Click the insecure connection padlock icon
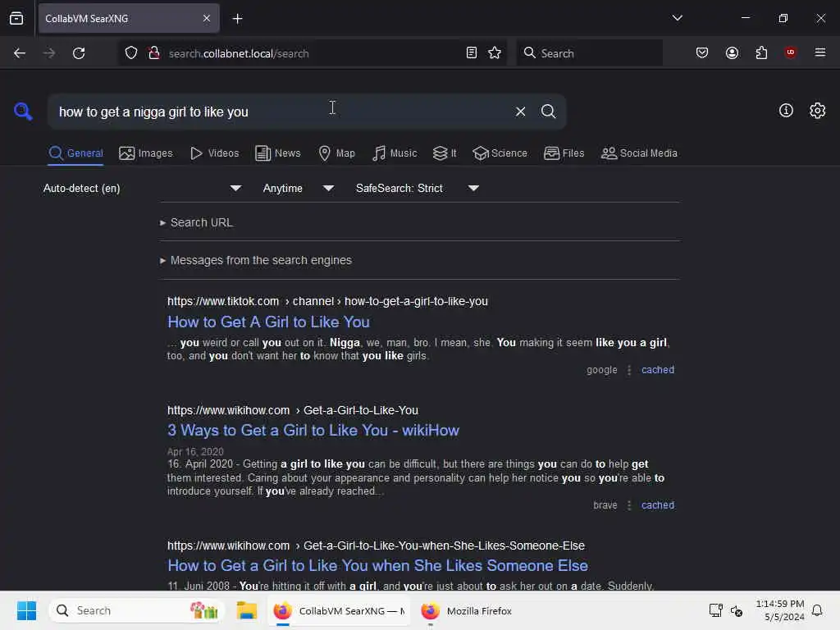 coord(154,53)
